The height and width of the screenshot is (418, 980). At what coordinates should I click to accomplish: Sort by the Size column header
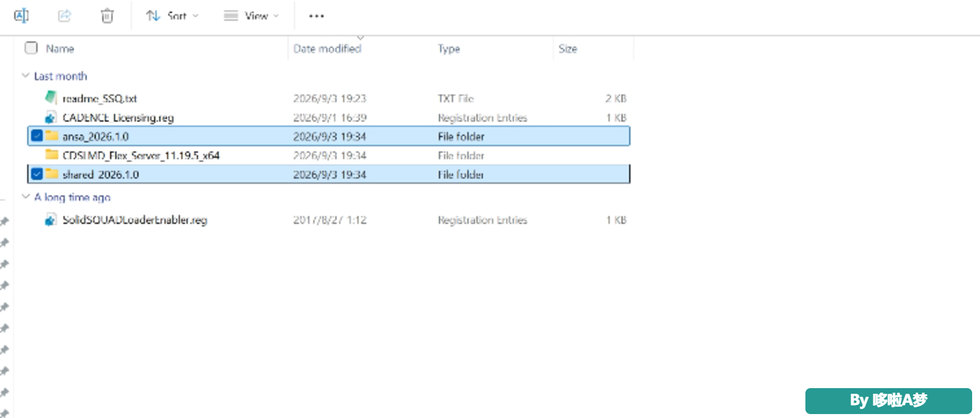coord(568,49)
